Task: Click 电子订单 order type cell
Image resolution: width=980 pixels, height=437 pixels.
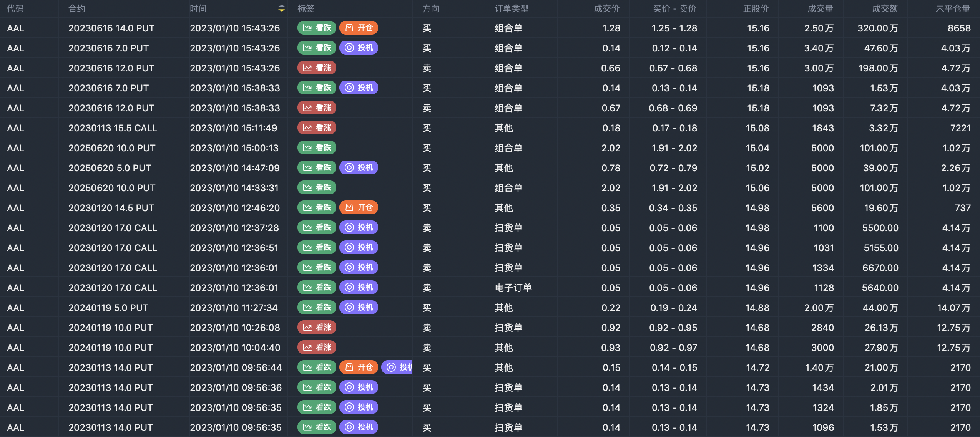Action: (x=513, y=288)
